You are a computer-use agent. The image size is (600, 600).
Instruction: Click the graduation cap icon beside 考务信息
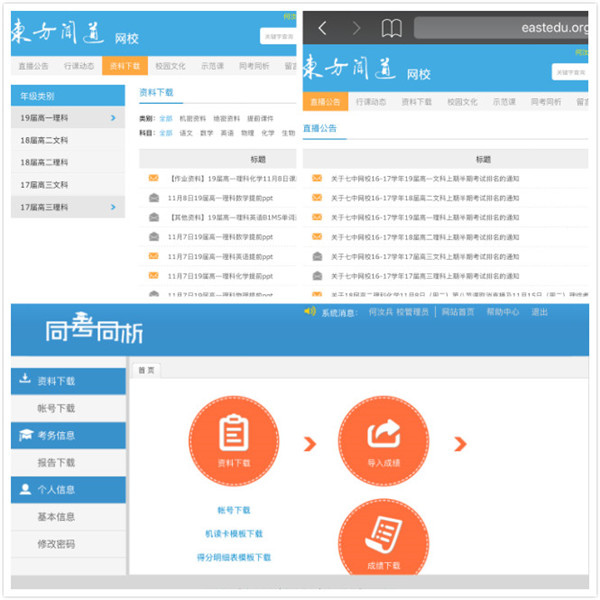tap(25, 435)
